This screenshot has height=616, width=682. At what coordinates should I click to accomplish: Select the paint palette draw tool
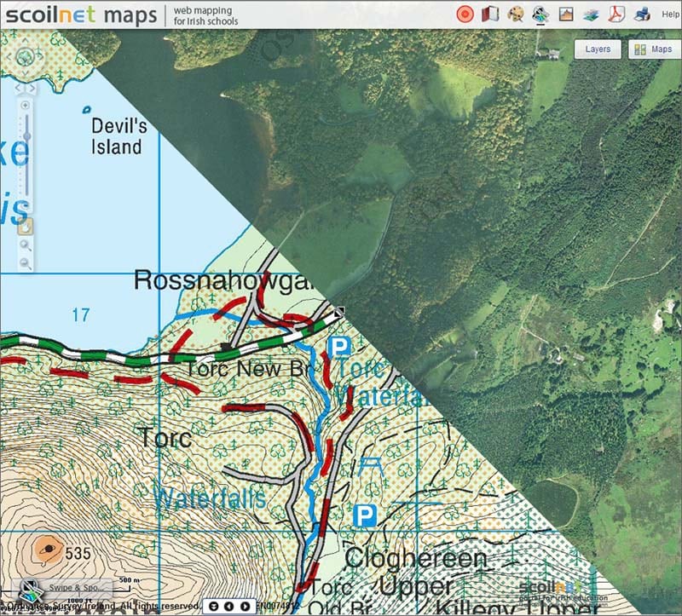coord(516,14)
